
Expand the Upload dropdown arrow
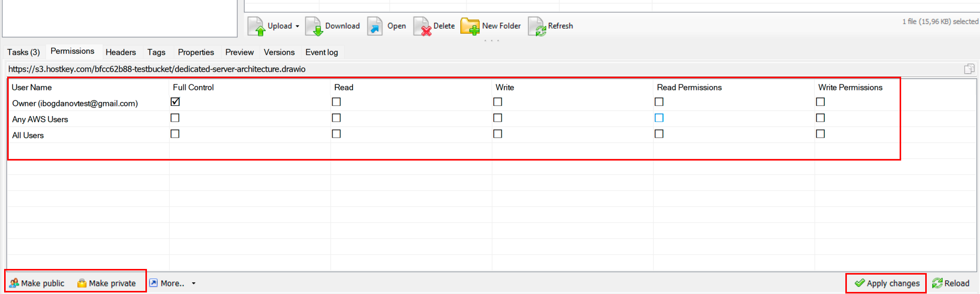(x=297, y=26)
